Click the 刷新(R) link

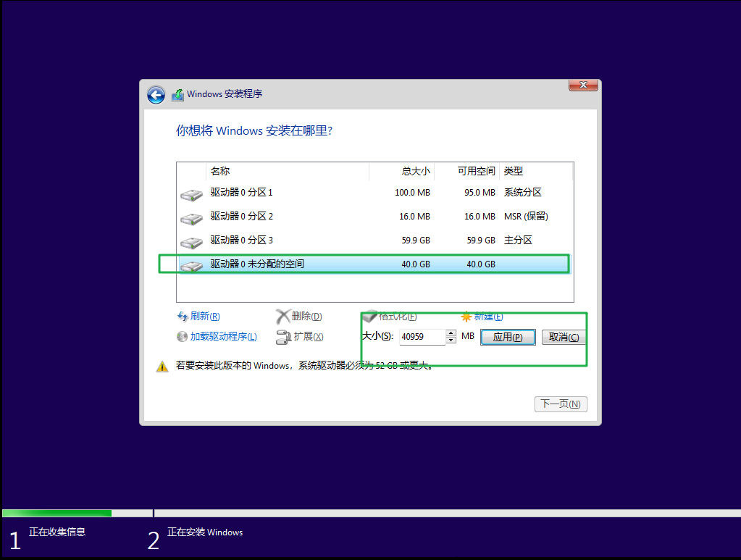[x=205, y=316]
